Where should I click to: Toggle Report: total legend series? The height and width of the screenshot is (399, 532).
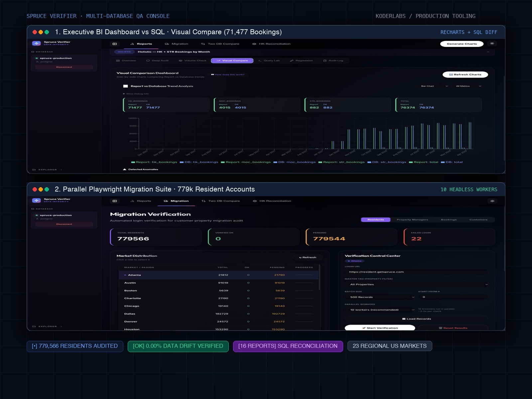[x=423, y=162]
